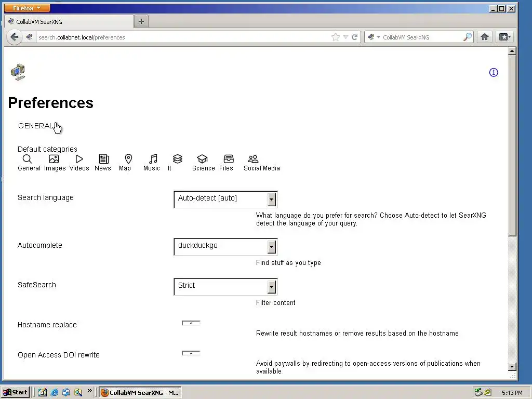The image size is (532, 399).
Task: Click the Hostname replace label
Action: pyautogui.click(x=47, y=325)
